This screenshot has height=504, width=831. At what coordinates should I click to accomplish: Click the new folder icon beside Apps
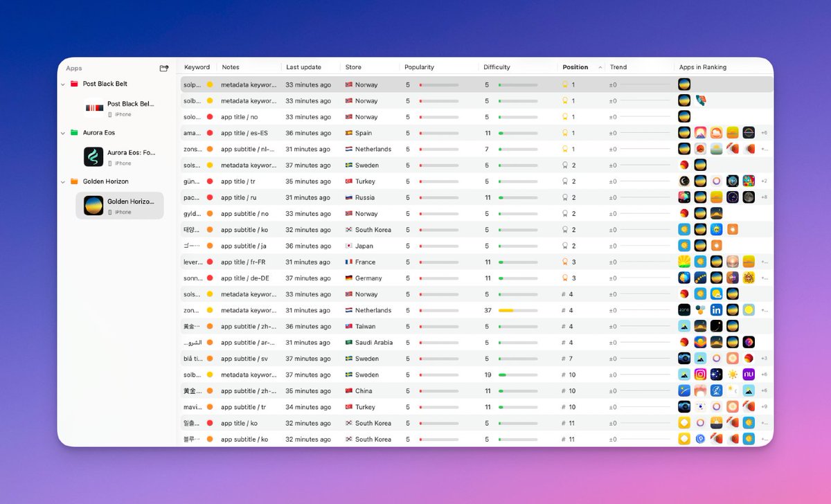(x=163, y=69)
